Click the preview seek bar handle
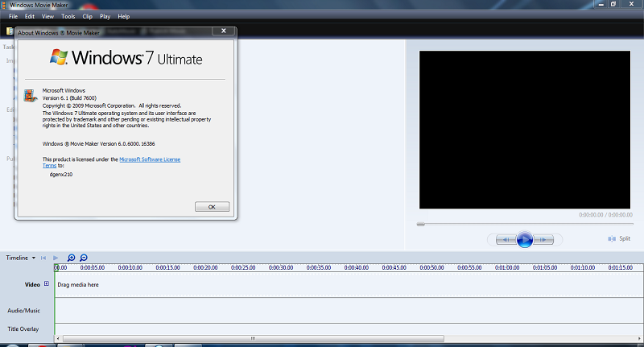This screenshot has height=347, width=644. (x=420, y=224)
